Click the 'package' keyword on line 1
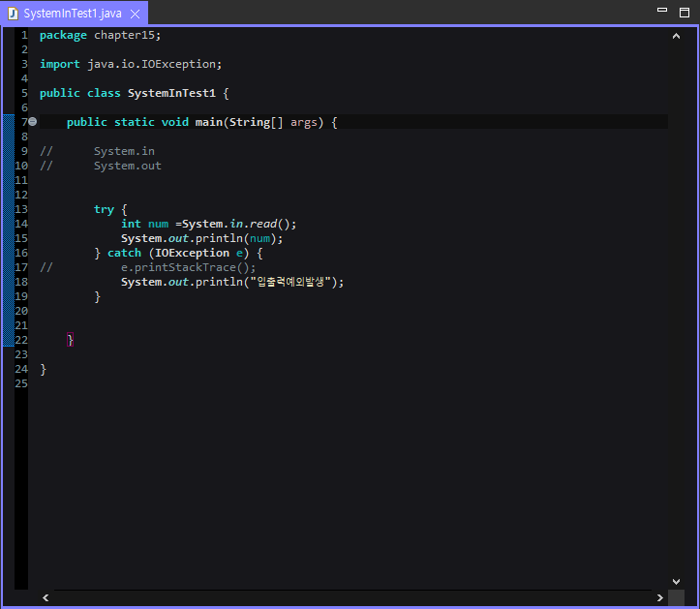 [x=63, y=35]
